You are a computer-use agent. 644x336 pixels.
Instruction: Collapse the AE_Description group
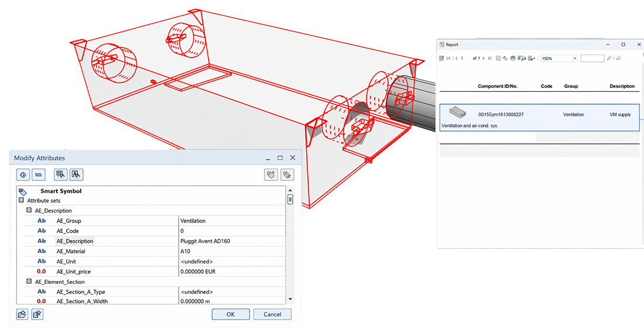click(x=29, y=210)
